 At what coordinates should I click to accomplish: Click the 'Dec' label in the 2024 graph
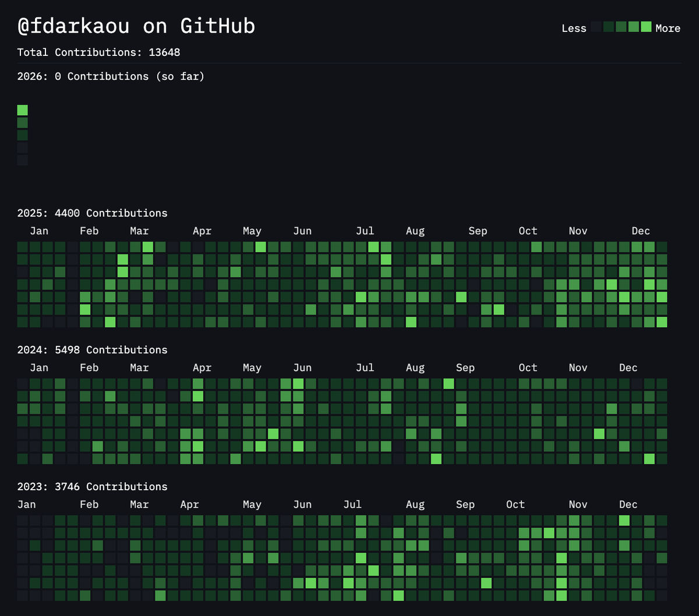click(x=629, y=368)
